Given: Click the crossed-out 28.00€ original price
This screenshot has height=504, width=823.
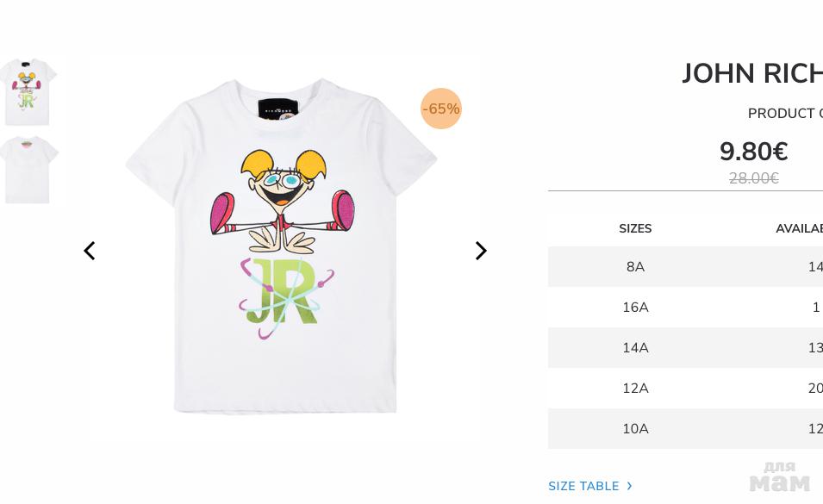Looking at the screenshot, I should click(x=754, y=178).
